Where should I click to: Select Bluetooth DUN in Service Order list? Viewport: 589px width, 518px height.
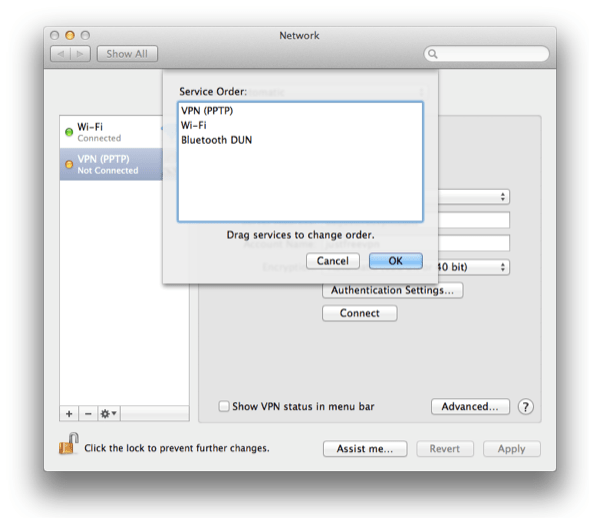tap(216, 140)
